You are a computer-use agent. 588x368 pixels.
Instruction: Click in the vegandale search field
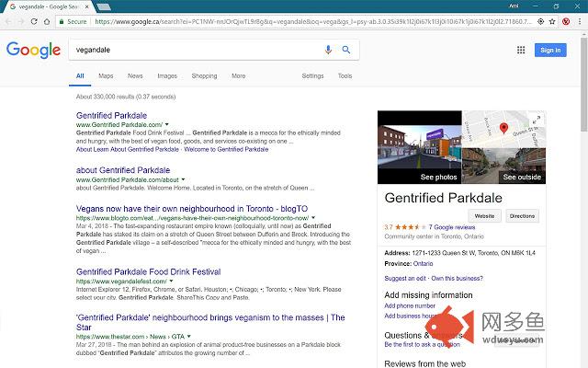point(195,50)
